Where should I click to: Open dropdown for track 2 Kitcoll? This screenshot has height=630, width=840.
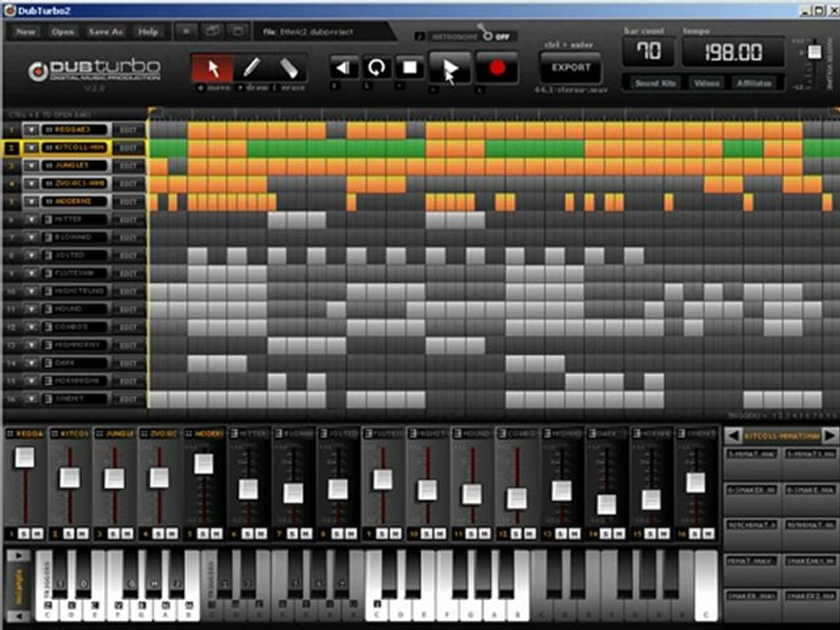pos(31,148)
